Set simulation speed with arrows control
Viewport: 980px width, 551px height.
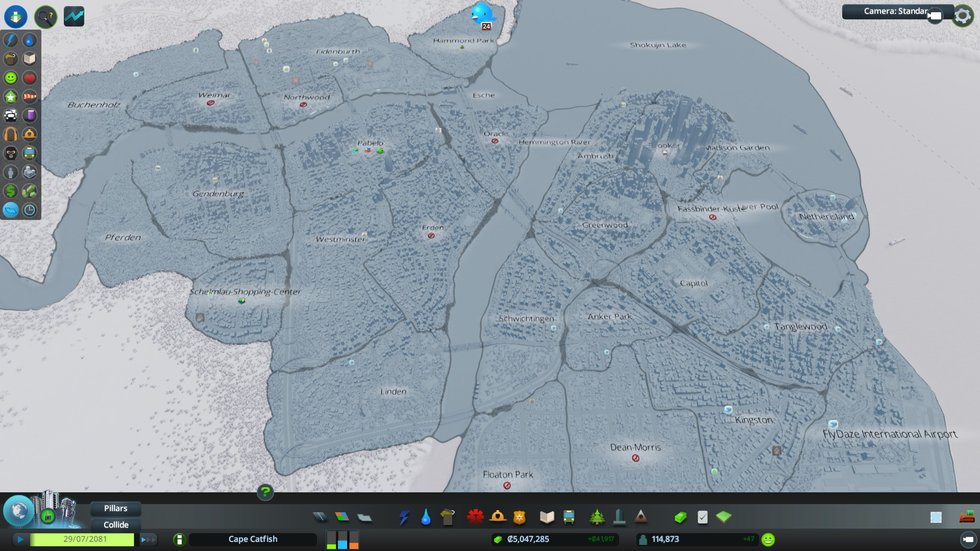148,539
